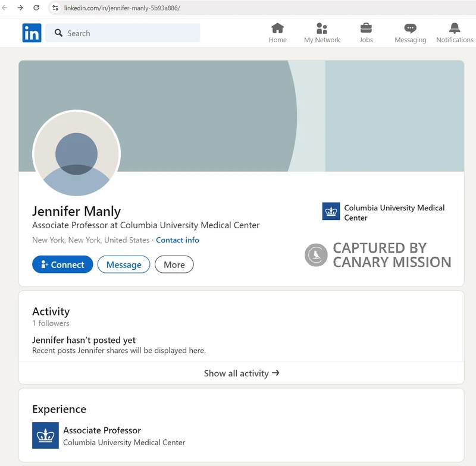
Task: Open the Jobs briefcase icon
Action: 366,28
